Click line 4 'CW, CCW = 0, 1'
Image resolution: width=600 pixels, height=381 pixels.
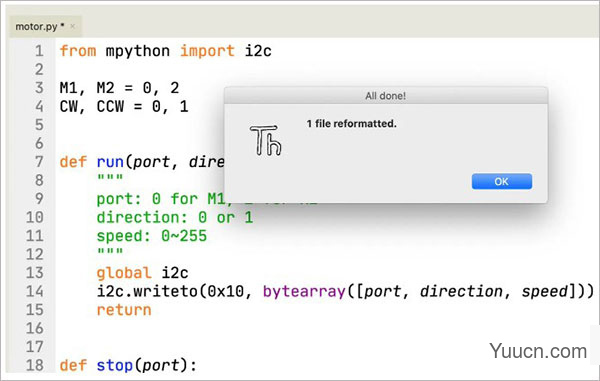tap(124, 106)
